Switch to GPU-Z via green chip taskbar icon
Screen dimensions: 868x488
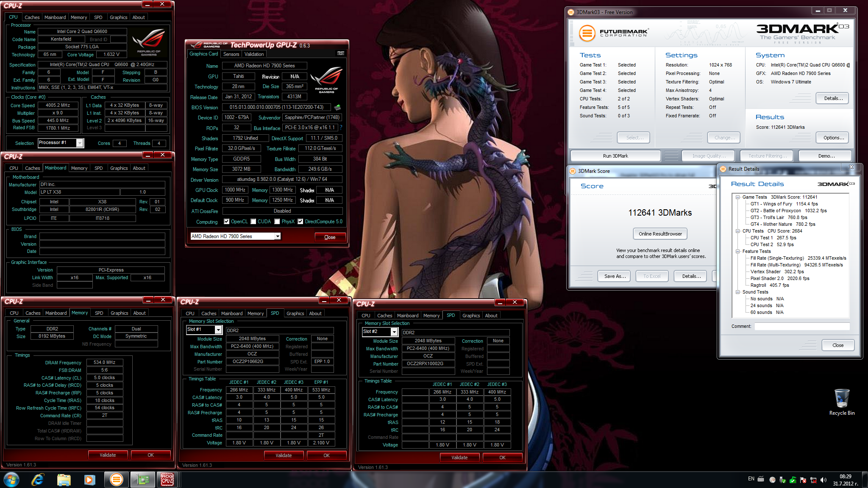142,480
